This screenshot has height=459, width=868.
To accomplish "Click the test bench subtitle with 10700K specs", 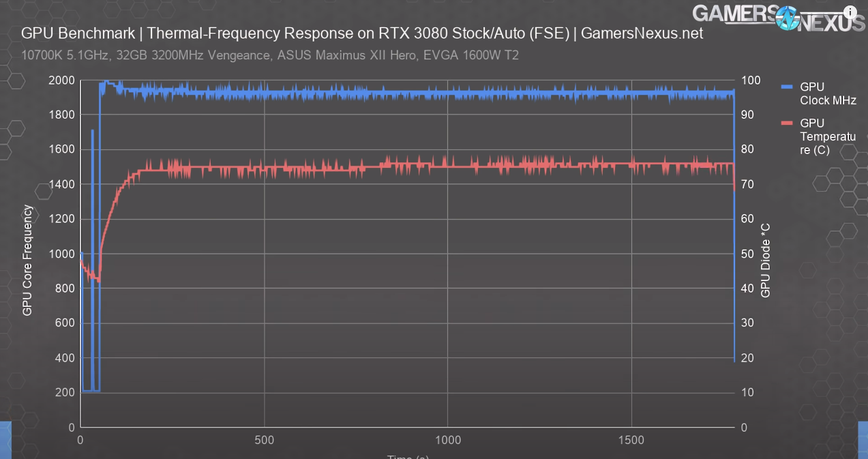I will coord(270,55).
